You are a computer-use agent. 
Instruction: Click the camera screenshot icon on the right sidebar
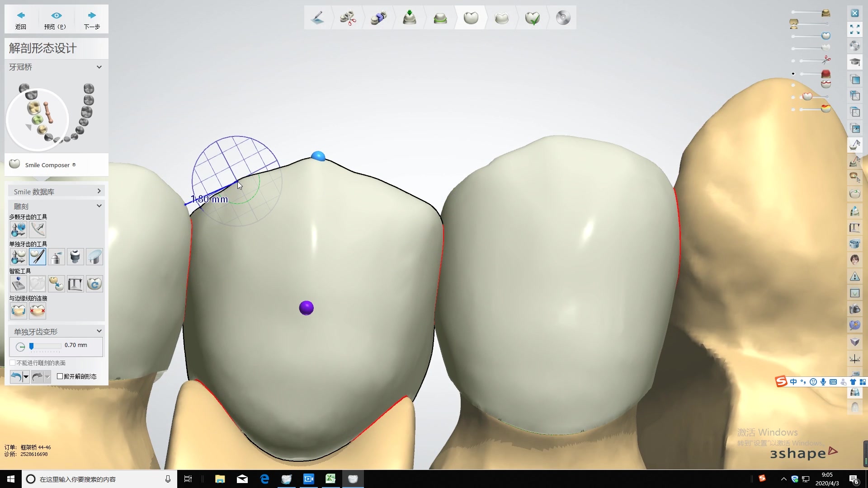(854, 310)
